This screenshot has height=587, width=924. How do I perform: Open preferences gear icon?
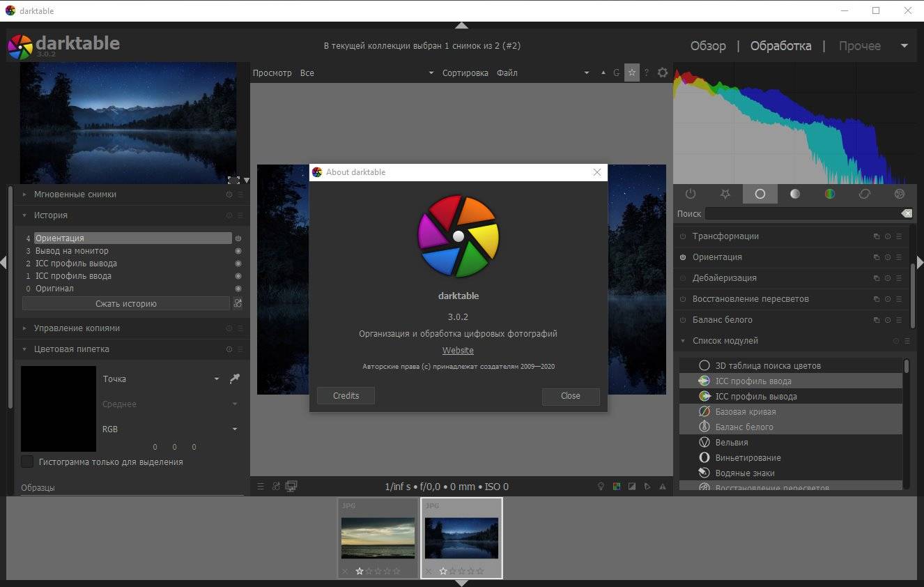click(x=663, y=73)
